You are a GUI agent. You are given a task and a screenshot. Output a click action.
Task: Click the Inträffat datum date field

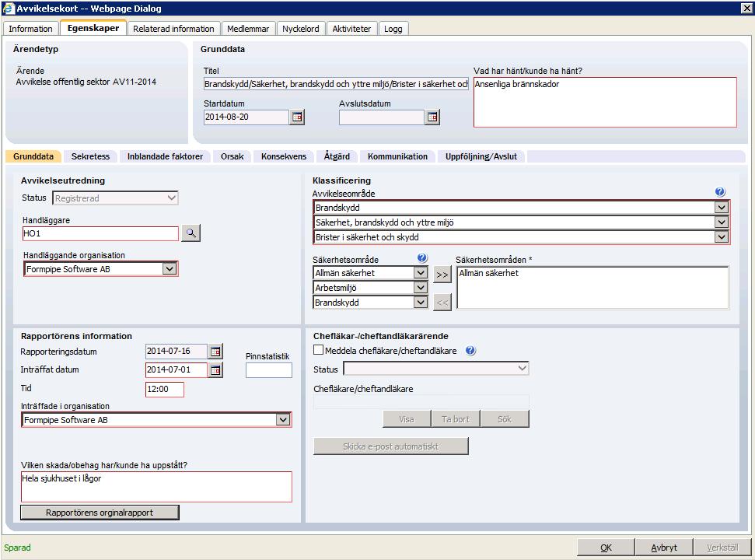177,369
